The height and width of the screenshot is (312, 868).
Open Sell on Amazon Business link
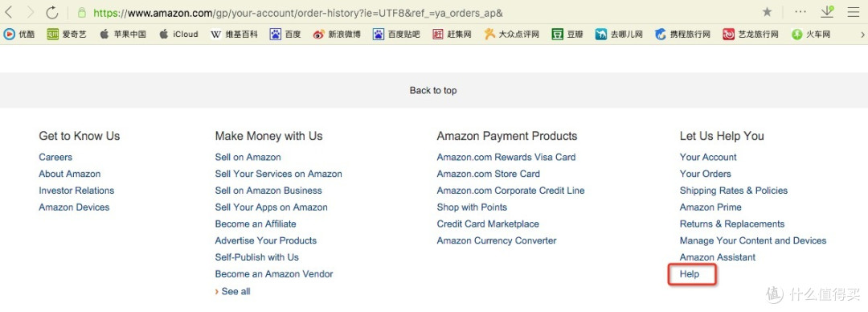(x=268, y=190)
